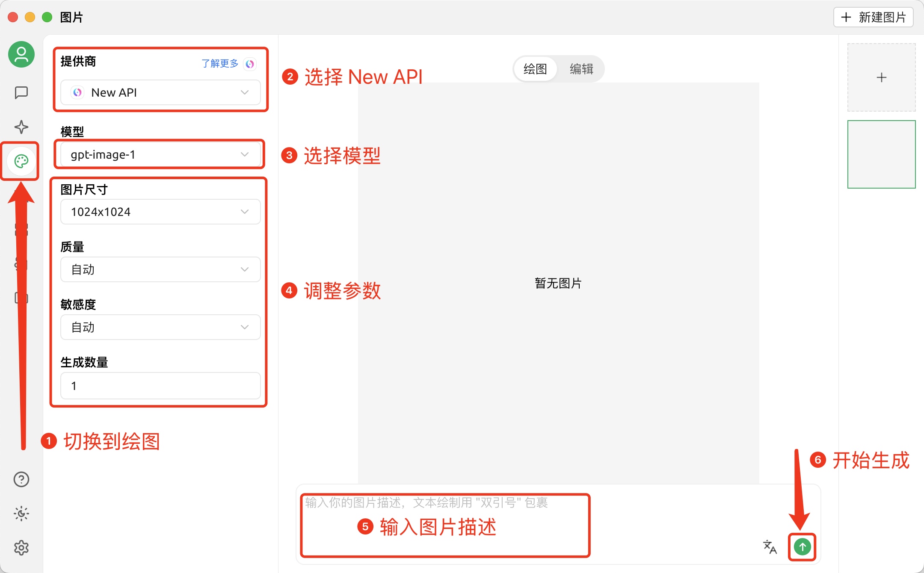The image size is (924, 573).
Task: Open the 了解更多 link
Action: 219,64
